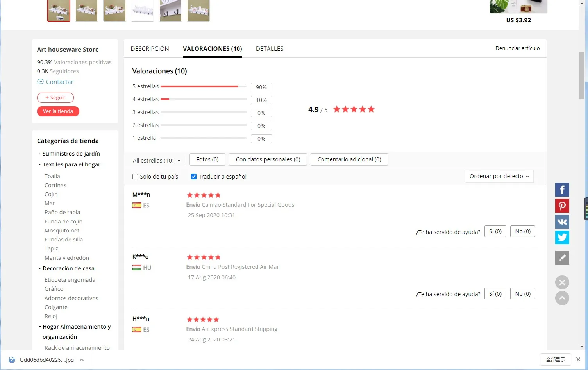
Task: Click the Hungary flag next to K***o
Action: click(x=137, y=268)
